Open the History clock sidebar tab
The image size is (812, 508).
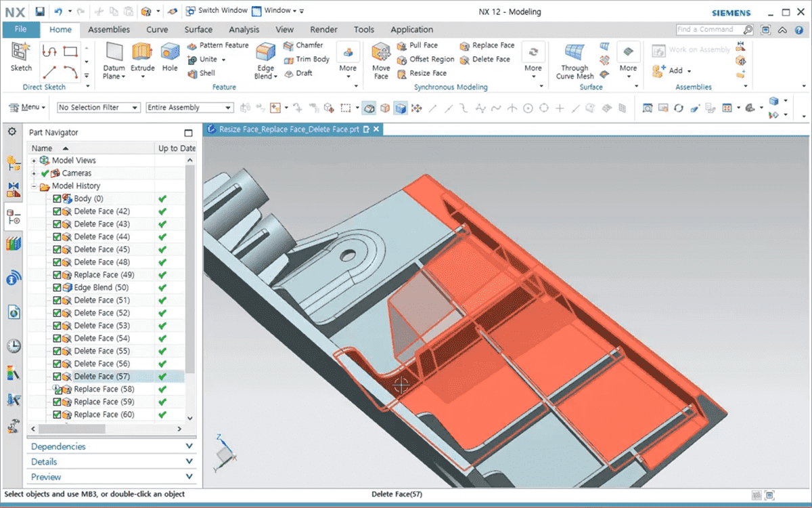point(14,346)
